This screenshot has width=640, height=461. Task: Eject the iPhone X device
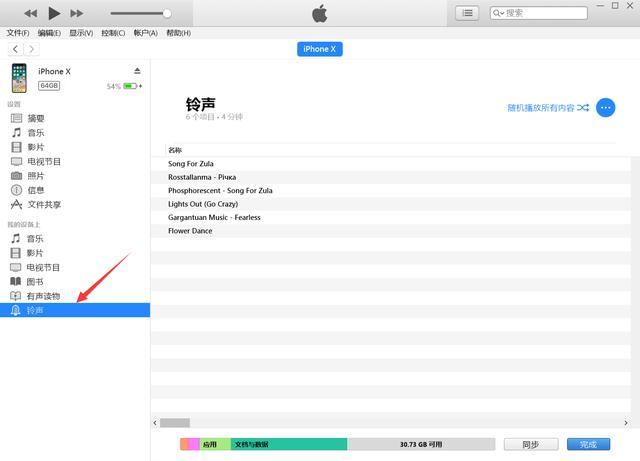pyautogui.click(x=138, y=71)
